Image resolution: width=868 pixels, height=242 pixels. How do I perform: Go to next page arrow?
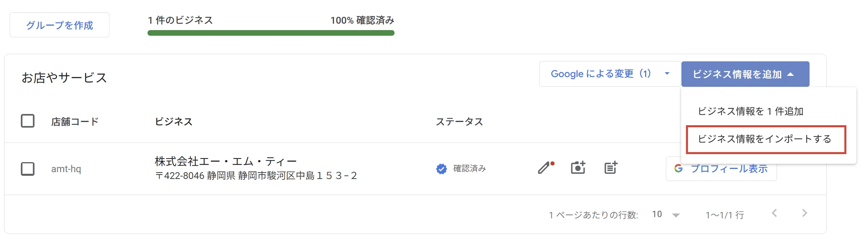[x=804, y=213]
